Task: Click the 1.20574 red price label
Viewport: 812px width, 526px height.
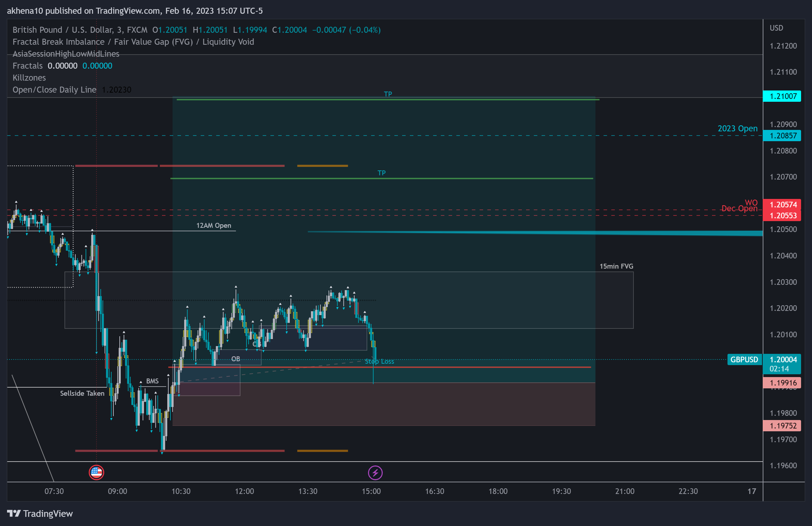Action: click(x=782, y=205)
